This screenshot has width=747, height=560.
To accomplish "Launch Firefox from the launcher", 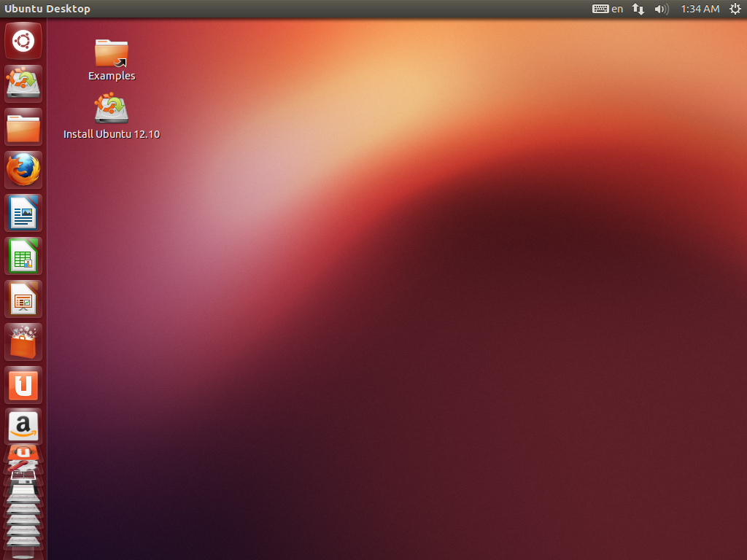I will (x=23, y=169).
